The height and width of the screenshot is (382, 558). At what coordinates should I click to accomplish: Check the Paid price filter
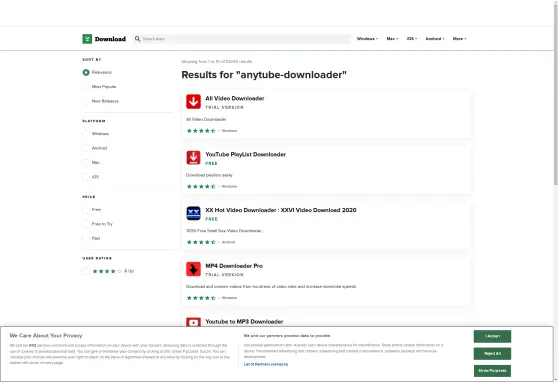point(86,238)
